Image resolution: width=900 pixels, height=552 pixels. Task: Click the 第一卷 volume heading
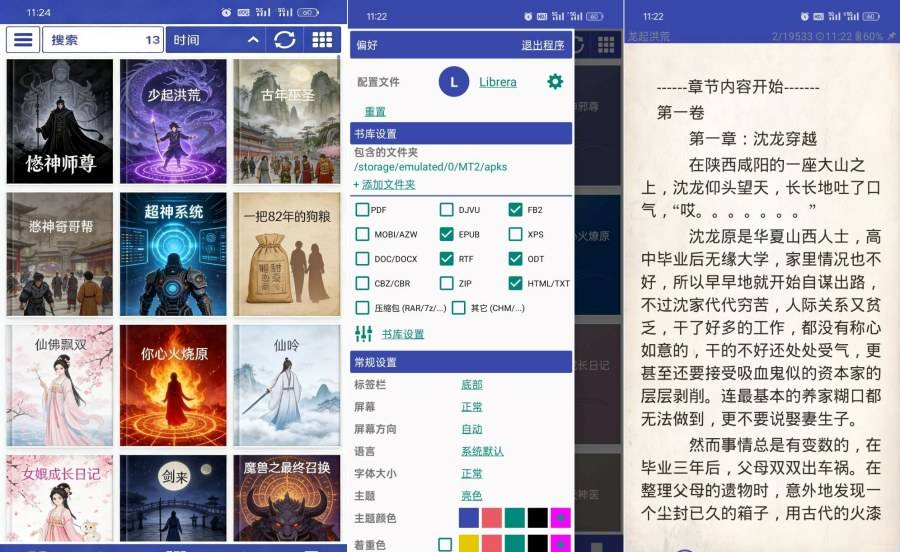(680, 112)
